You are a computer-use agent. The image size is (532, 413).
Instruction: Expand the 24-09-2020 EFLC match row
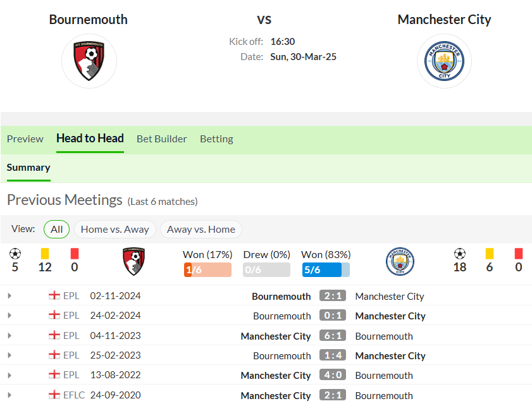[x=9, y=395]
